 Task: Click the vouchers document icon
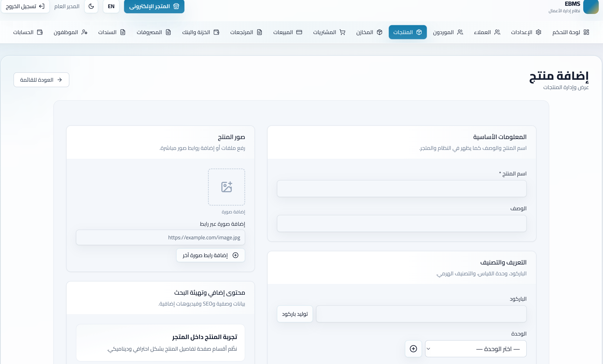coord(123,32)
